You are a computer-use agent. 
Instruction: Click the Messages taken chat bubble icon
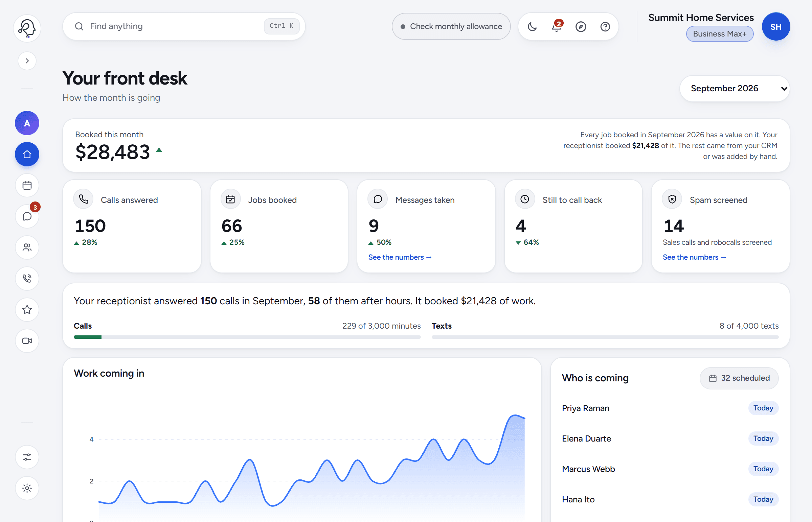tap(378, 199)
